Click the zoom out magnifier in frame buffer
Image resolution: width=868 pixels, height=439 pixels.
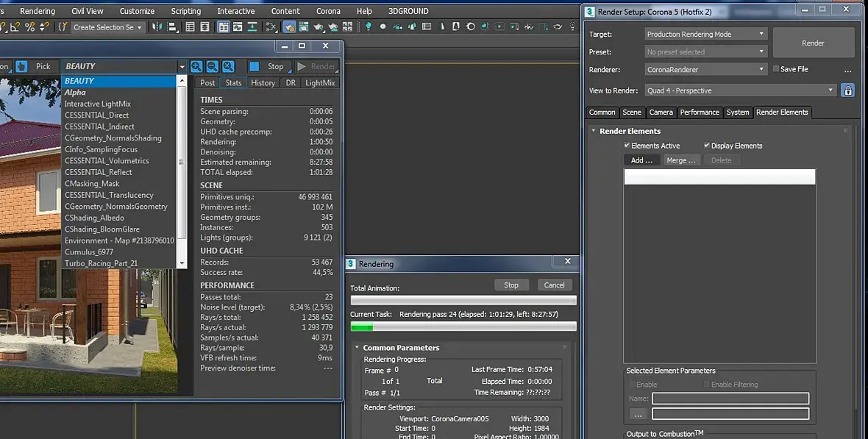[x=213, y=66]
